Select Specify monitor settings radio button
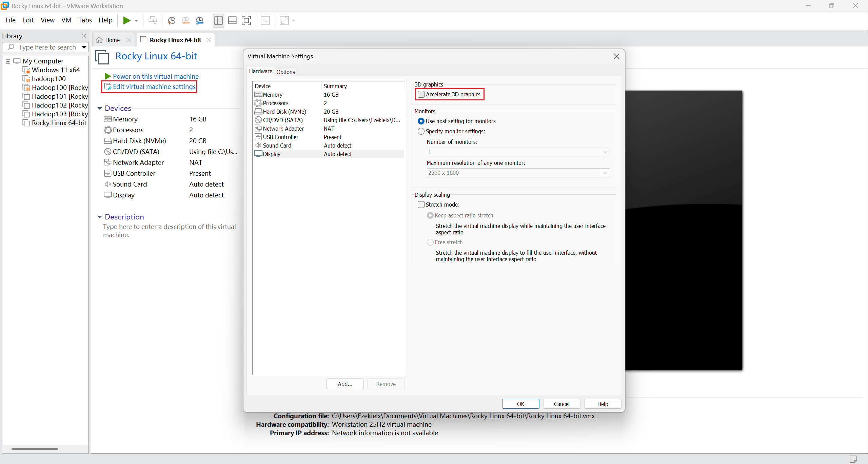The image size is (868, 464). coord(421,131)
